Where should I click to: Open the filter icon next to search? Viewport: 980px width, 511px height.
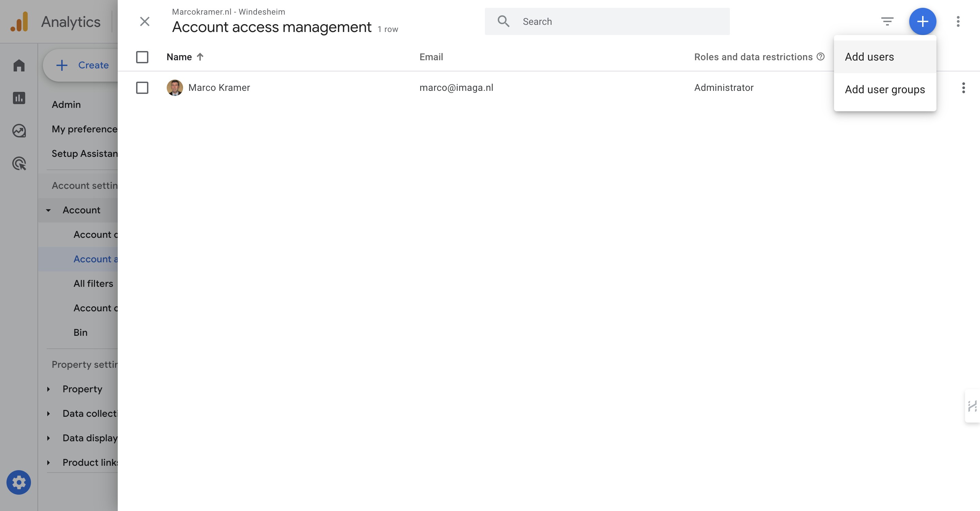(887, 21)
